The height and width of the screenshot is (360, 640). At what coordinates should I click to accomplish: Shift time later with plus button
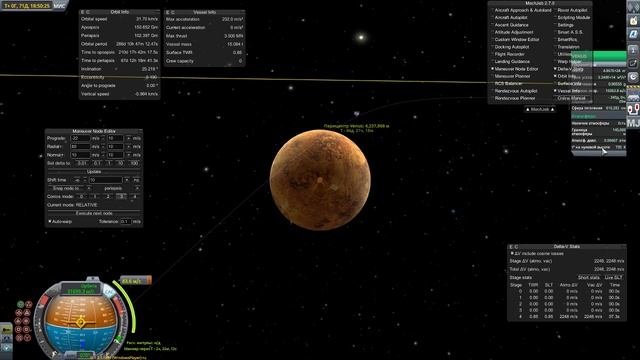tap(127, 180)
